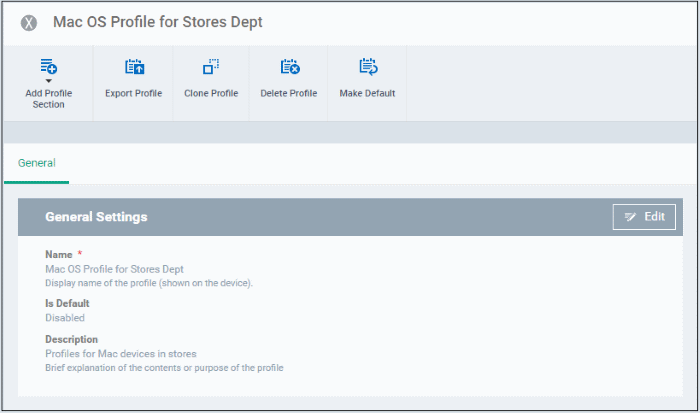Viewport: 700px width, 413px height.
Task: Select the Delete Profile text label
Action: [x=289, y=93]
